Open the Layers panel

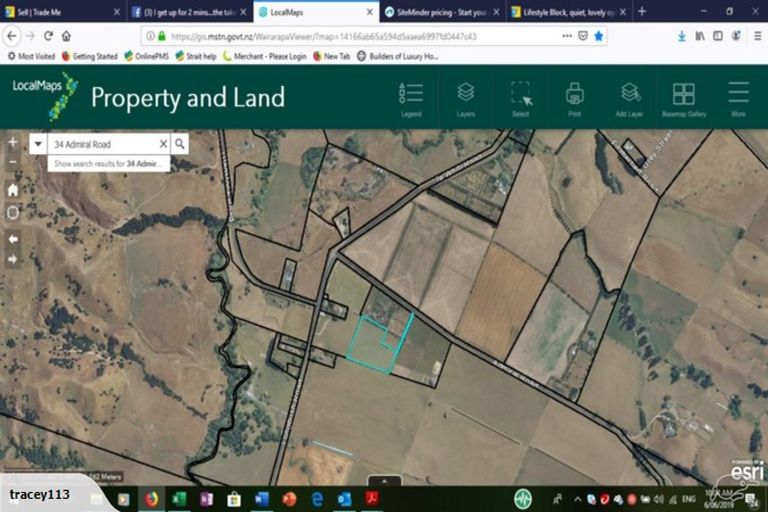465,98
